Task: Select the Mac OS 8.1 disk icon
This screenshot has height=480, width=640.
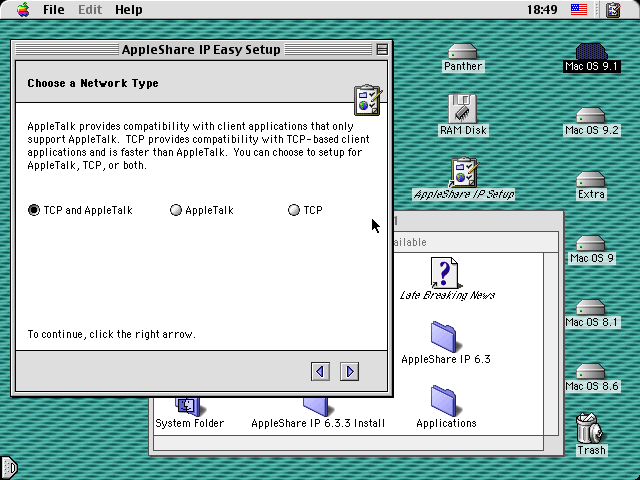Action: click(x=591, y=308)
